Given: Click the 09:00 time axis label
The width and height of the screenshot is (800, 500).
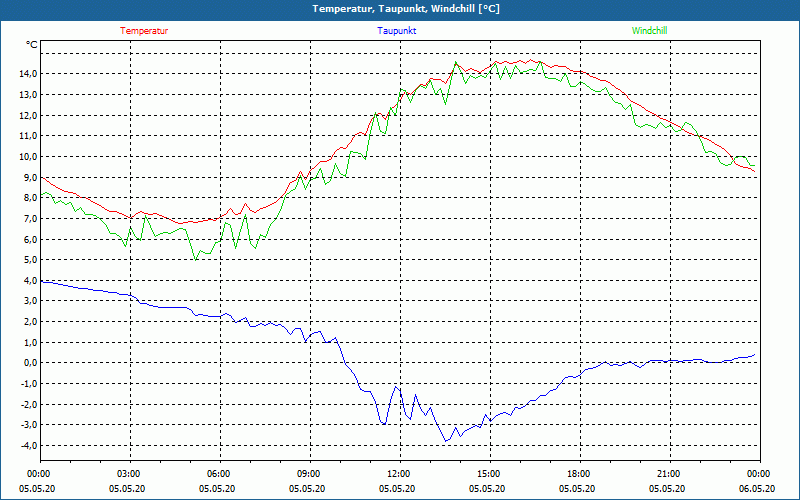Looking at the screenshot, I should [310, 474].
